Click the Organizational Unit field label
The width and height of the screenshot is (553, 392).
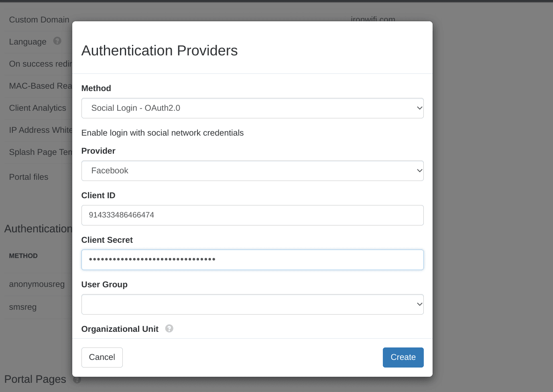click(120, 329)
